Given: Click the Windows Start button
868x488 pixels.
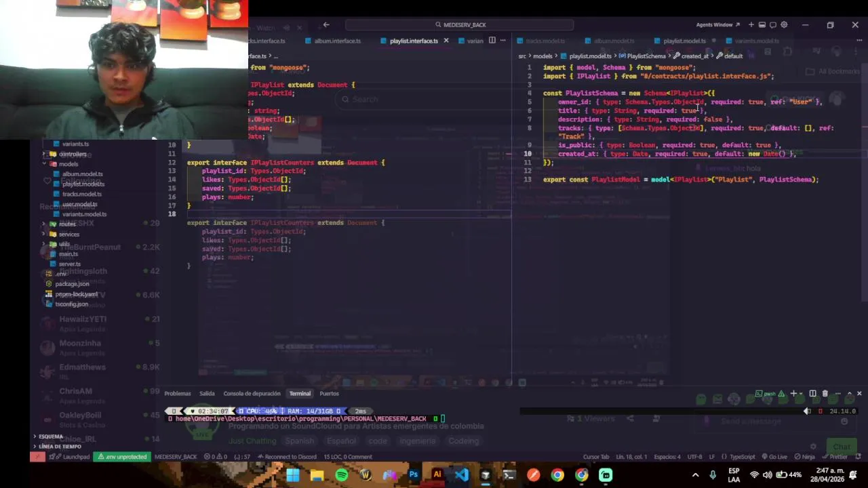Looking at the screenshot, I should 293,475.
